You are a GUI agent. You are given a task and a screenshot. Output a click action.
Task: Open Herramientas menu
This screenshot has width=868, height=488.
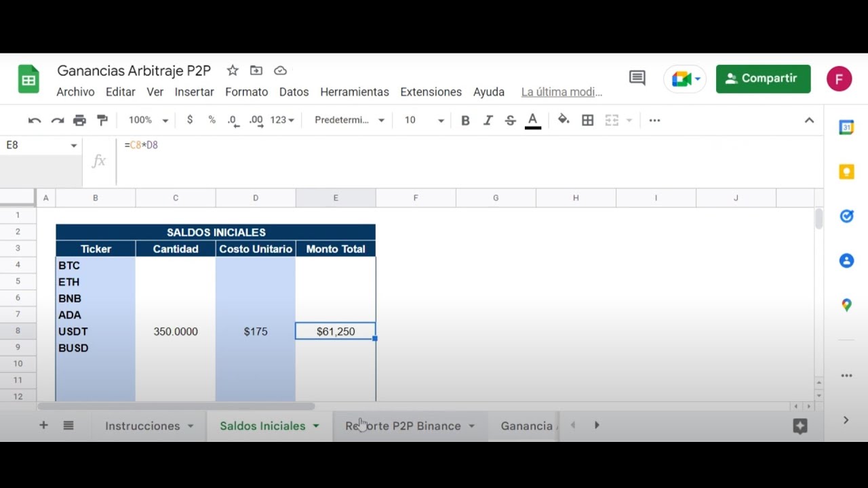tap(355, 92)
